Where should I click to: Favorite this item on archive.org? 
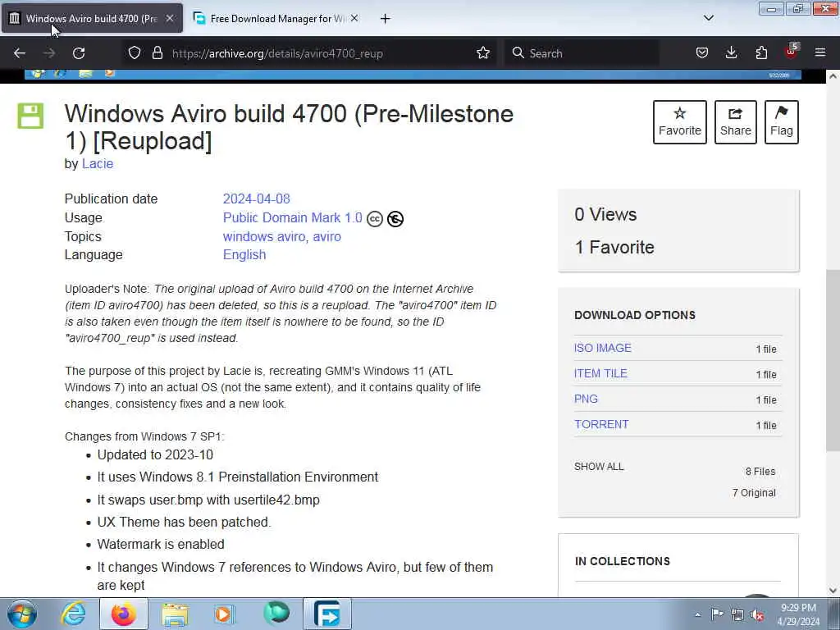coord(680,122)
